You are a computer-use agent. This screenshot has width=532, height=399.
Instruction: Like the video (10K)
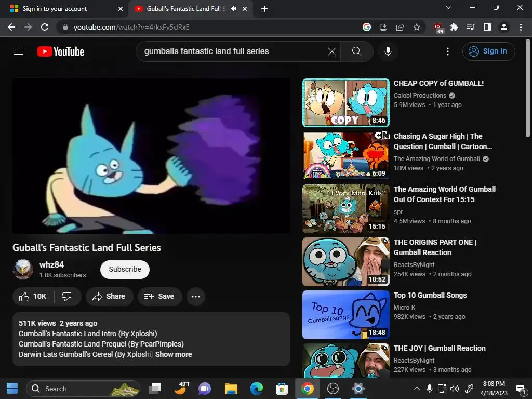click(33, 297)
